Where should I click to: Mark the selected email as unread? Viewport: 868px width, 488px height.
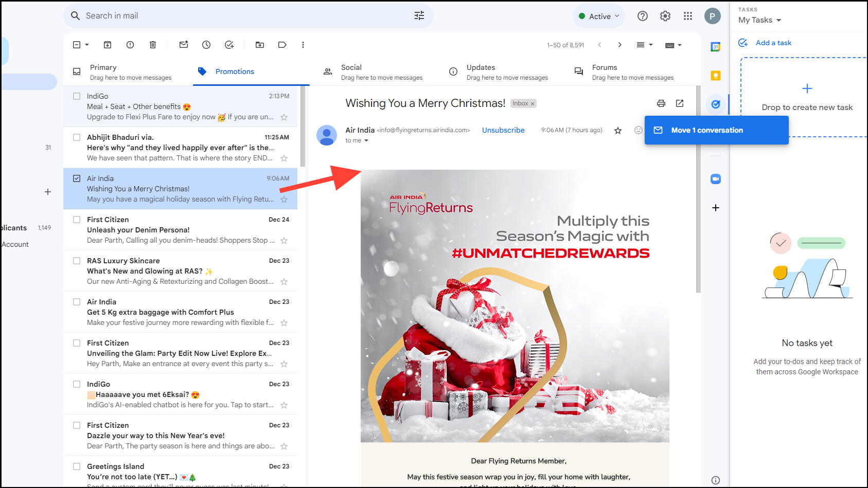[184, 45]
